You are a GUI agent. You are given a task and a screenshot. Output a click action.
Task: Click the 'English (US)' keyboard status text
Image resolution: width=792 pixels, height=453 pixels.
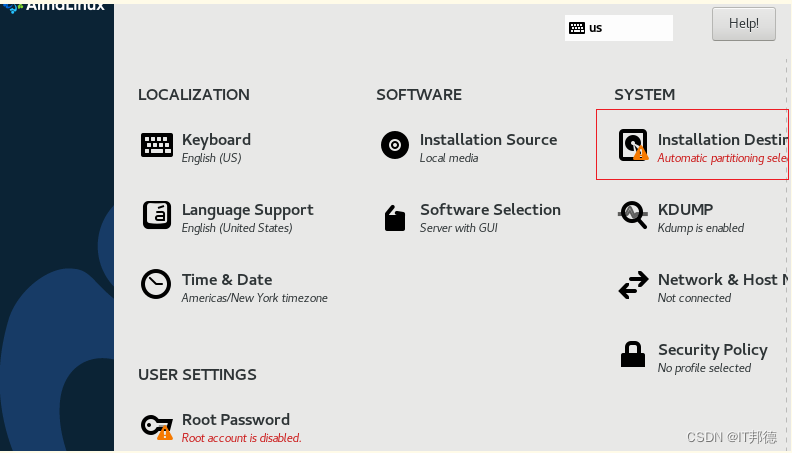(x=212, y=158)
